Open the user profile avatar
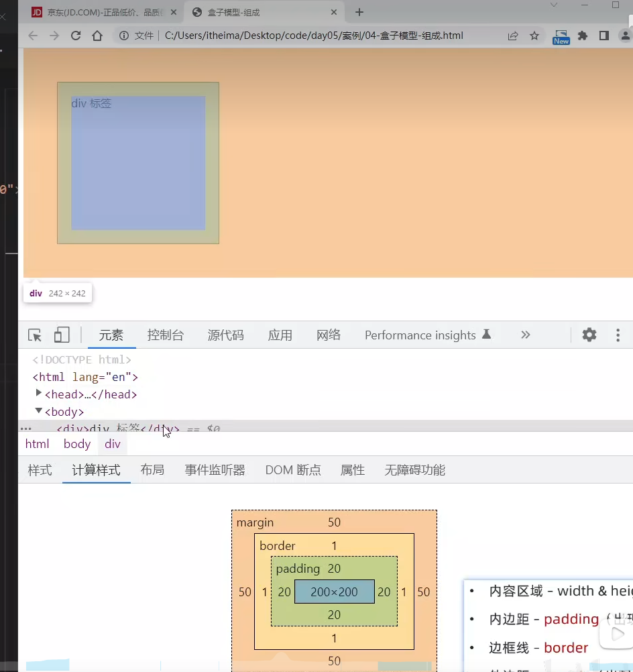The width and height of the screenshot is (633, 672). pyautogui.click(x=626, y=36)
